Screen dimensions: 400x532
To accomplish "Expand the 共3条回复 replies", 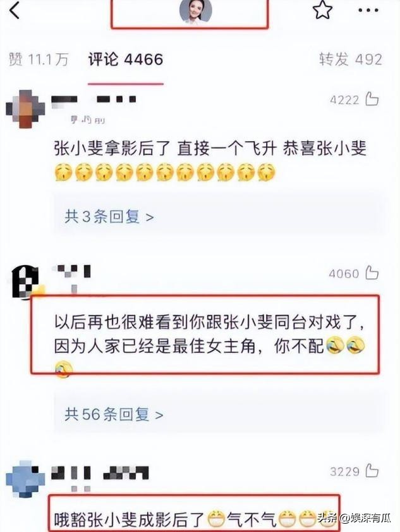I will pyautogui.click(x=109, y=216).
